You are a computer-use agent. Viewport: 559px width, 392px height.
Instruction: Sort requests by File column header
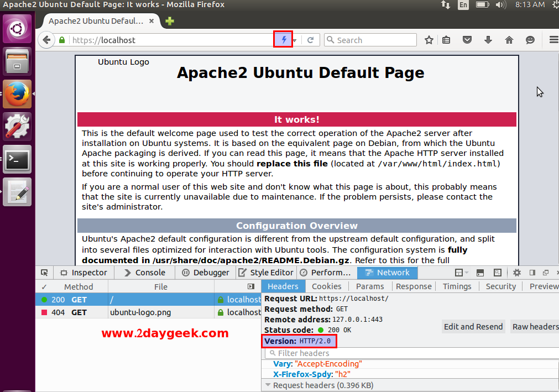pyautogui.click(x=161, y=286)
